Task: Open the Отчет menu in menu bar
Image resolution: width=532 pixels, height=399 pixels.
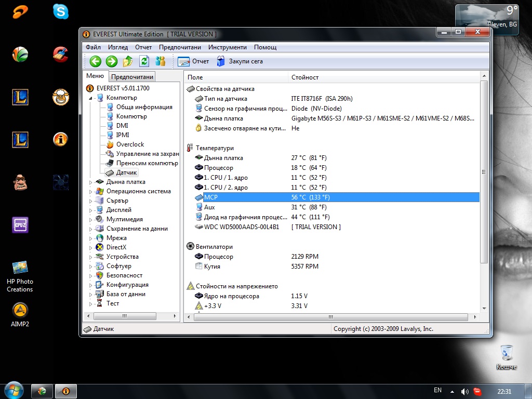Action: click(143, 47)
